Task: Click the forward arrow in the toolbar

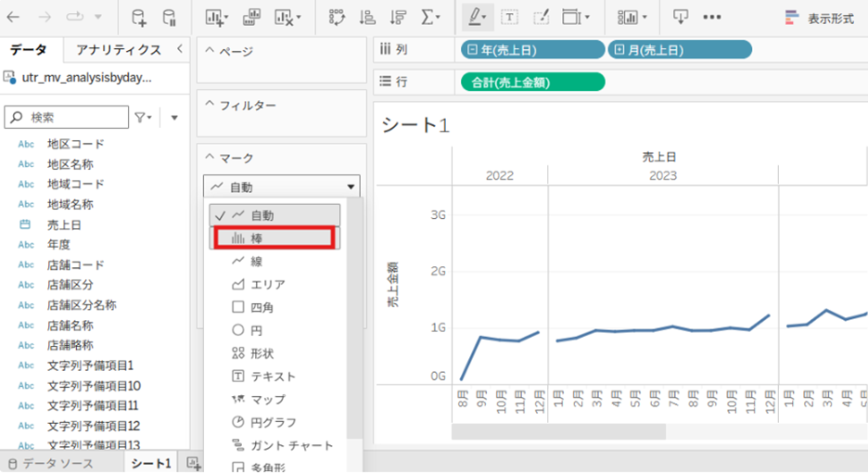Action: click(45, 18)
